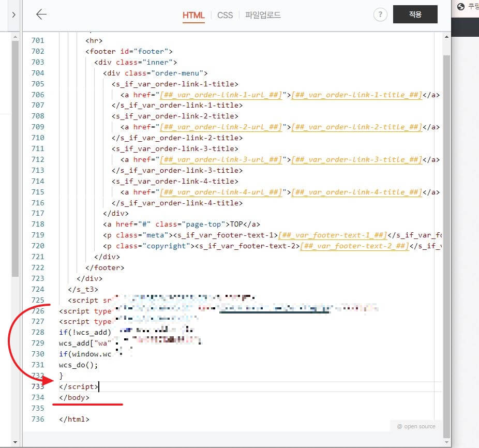The width and height of the screenshot is (479, 448).
Task: Click the opening s_if_var_order-link-1-title tag
Action: coord(175,84)
